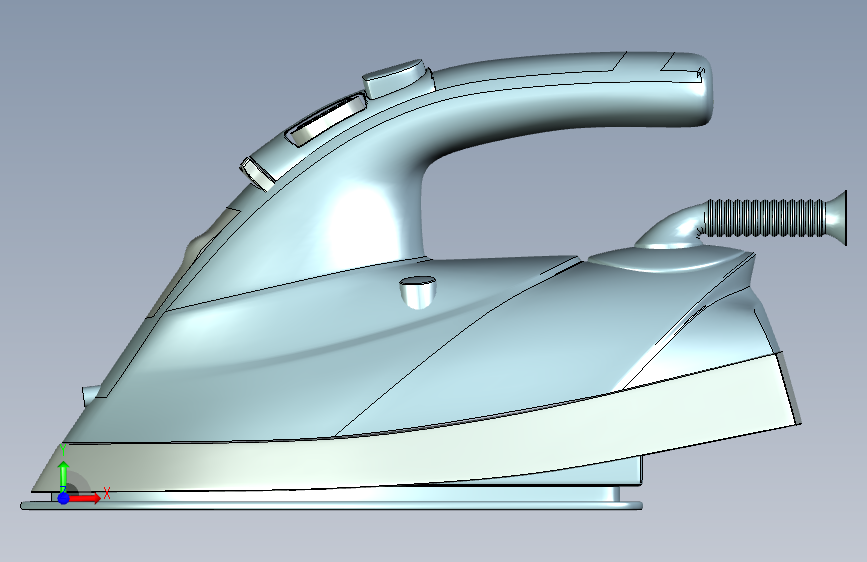Click the red X axis arrow
867x562 pixels.
pyautogui.click(x=85, y=498)
